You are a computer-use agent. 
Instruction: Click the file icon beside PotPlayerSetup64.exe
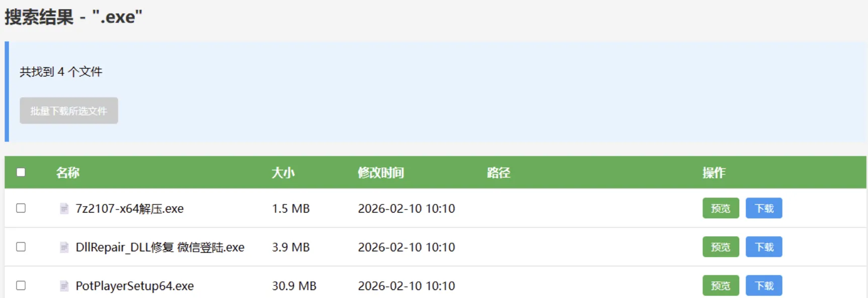tap(64, 285)
